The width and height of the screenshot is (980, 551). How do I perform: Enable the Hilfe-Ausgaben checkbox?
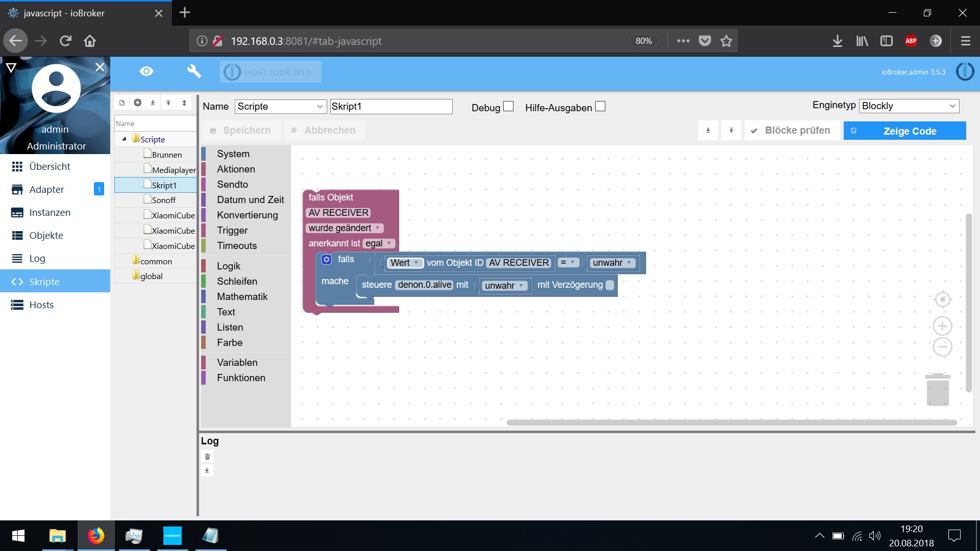[600, 106]
